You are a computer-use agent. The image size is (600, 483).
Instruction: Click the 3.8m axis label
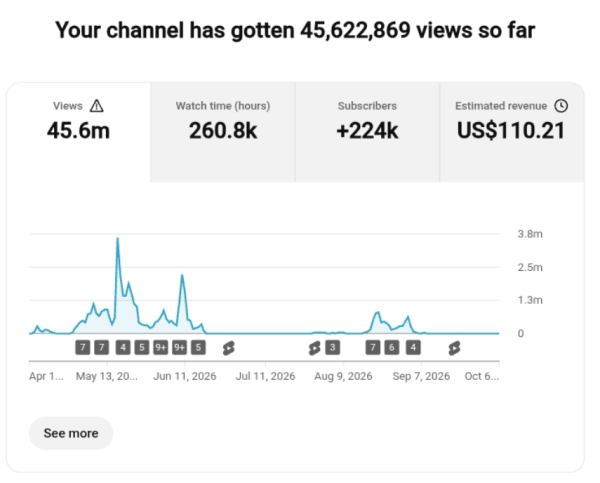click(x=530, y=234)
